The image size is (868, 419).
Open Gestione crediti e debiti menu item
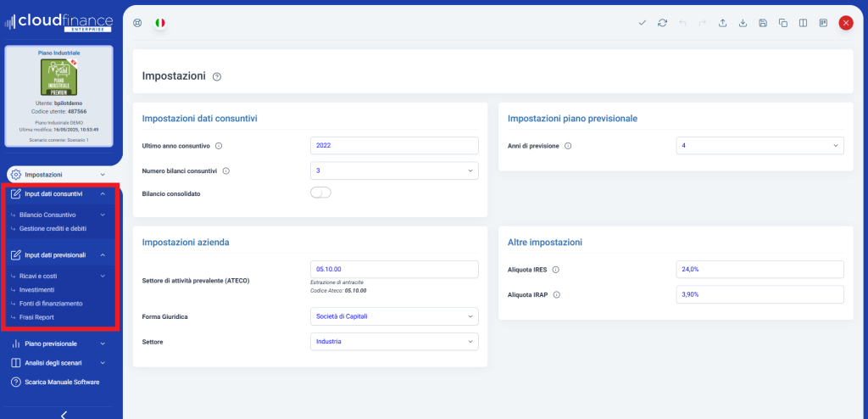pyautogui.click(x=53, y=228)
